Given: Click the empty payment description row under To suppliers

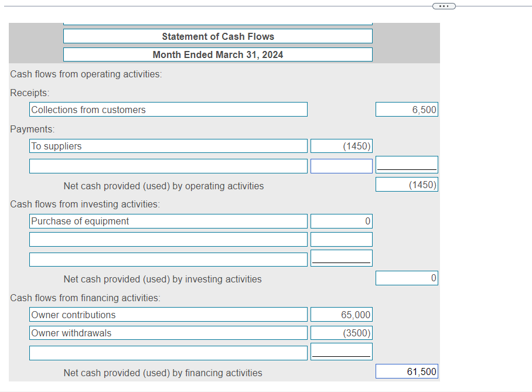Looking at the screenshot, I should tap(168, 165).
